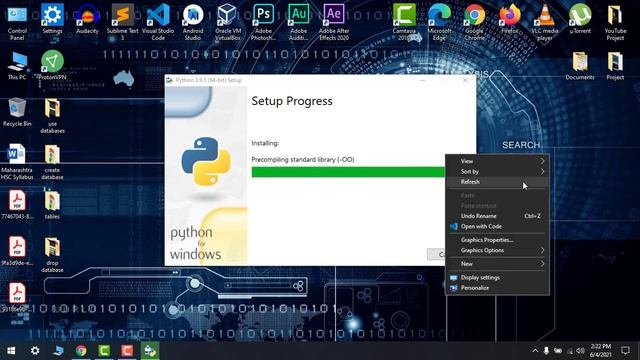Launch Adobe Photoshop from the desktop

pyautogui.click(x=263, y=22)
